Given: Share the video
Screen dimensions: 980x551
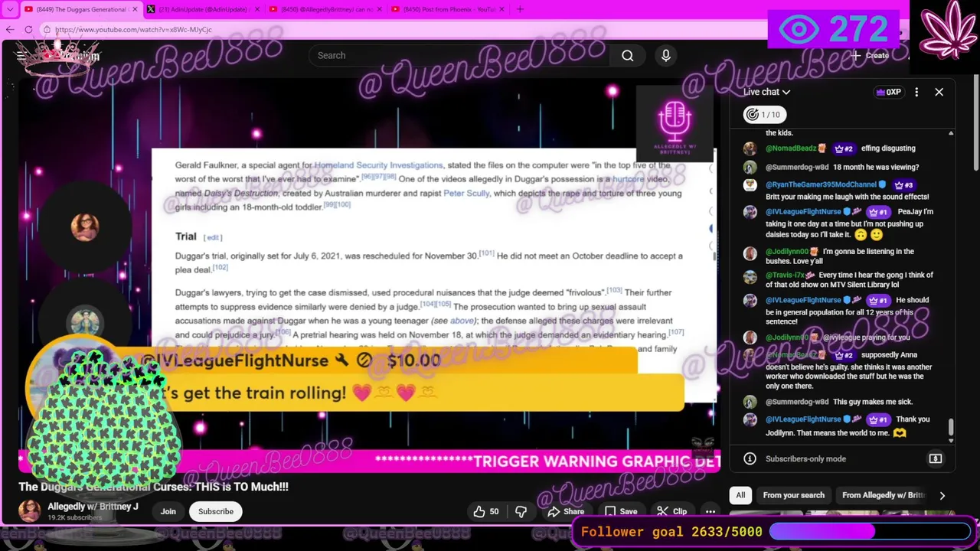Looking at the screenshot, I should click(x=565, y=511).
